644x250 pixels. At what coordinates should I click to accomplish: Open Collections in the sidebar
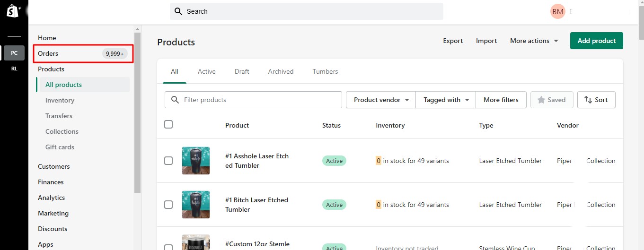click(62, 131)
